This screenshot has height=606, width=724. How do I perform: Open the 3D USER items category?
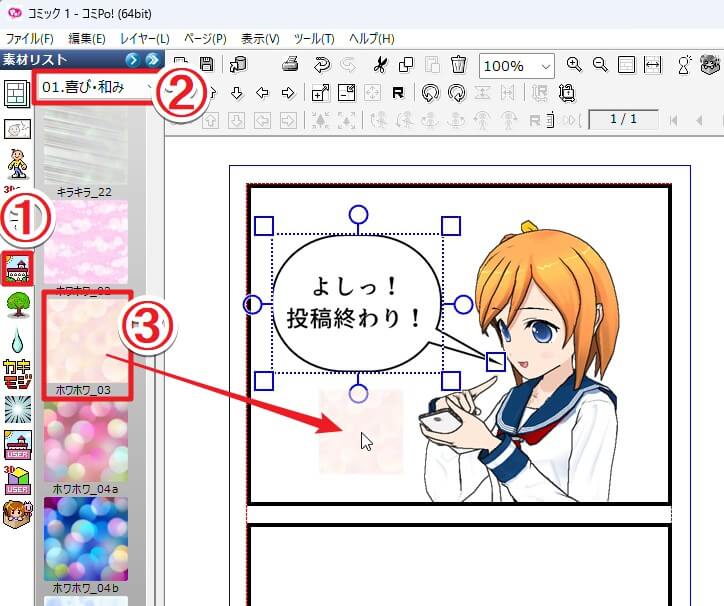18,480
